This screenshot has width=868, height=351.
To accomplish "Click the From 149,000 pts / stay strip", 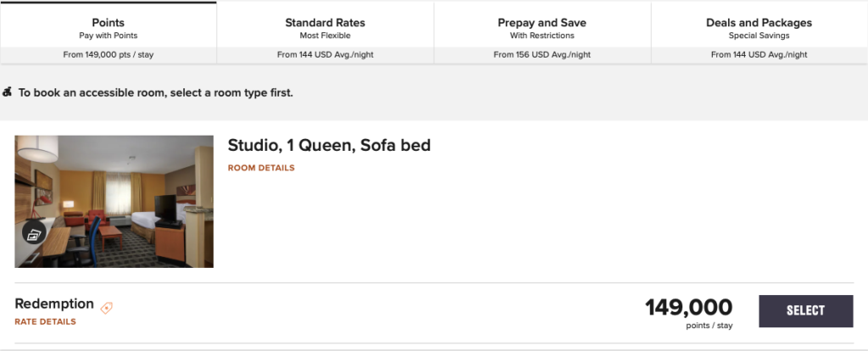I will tap(108, 55).
